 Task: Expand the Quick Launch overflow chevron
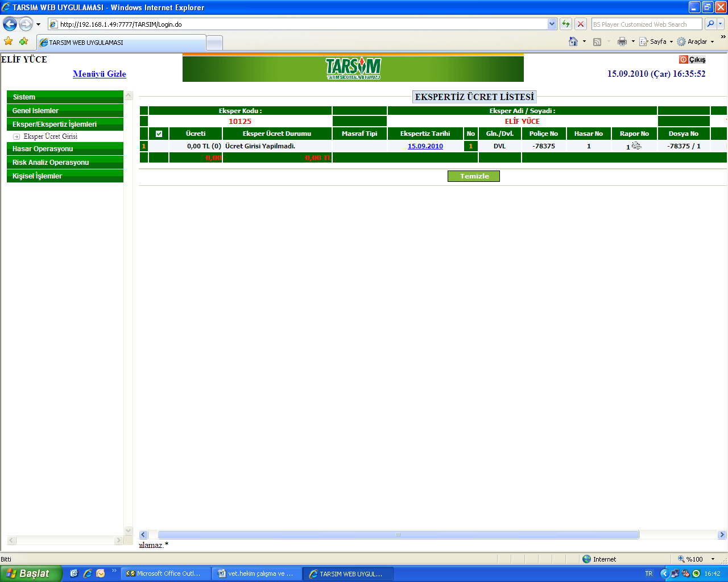click(x=114, y=571)
